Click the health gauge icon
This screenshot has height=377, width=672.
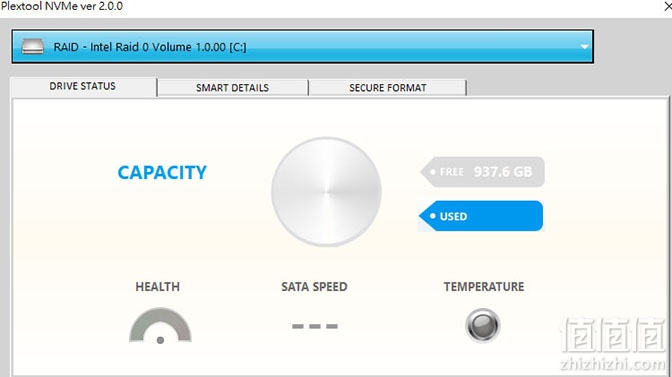pos(160,326)
